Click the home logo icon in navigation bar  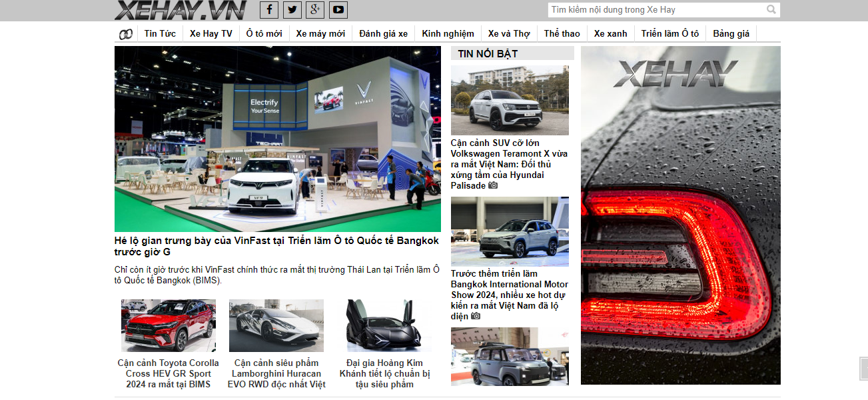click(126, 34)
